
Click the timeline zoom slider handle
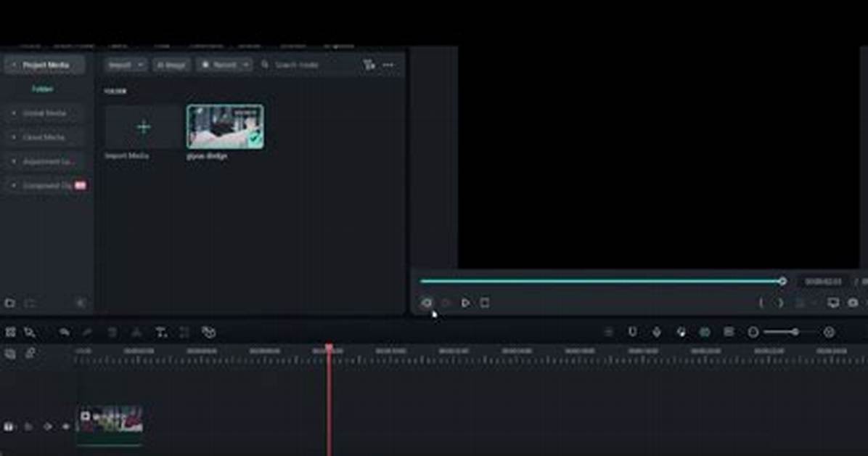coord(795,332)
